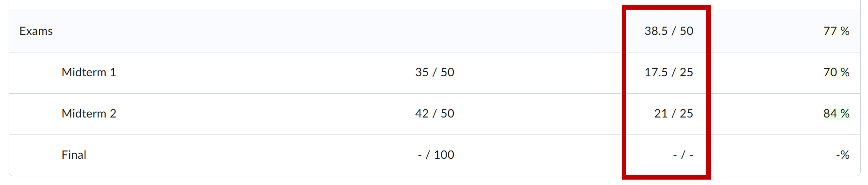The image size is (868, 185).
Task: Click Final points - / 100
Action: (436, 155)
